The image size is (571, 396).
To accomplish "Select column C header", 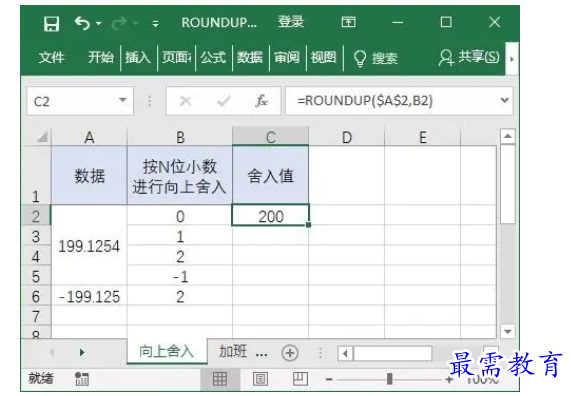I will pyautogui.click(x=271, y=137).
